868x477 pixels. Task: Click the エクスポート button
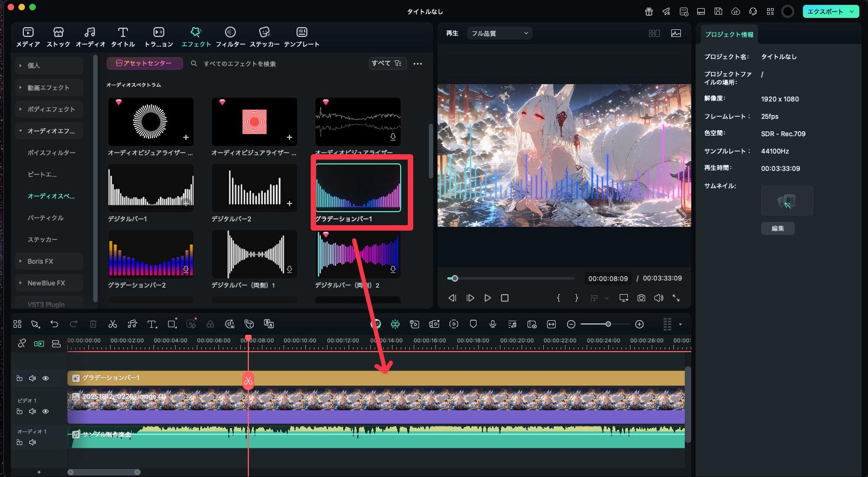[825, 11]
